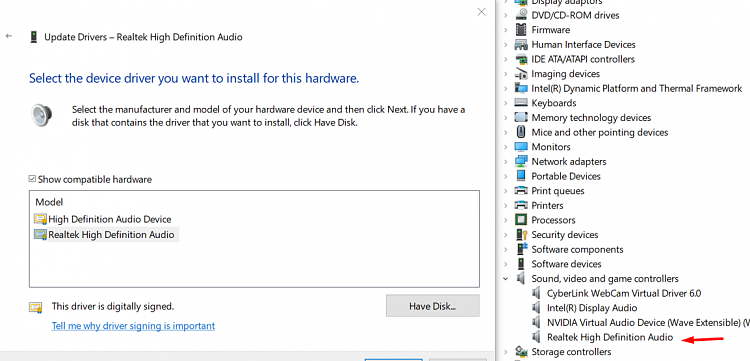750x361 pixels.
Task: Click the DVD/CD-ROM drives icon
Action: pos(521,15)
